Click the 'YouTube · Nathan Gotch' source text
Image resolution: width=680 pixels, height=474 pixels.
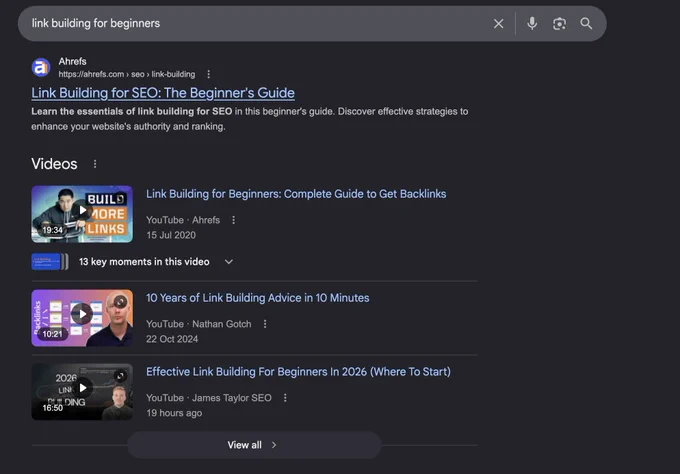pos(199,324)
